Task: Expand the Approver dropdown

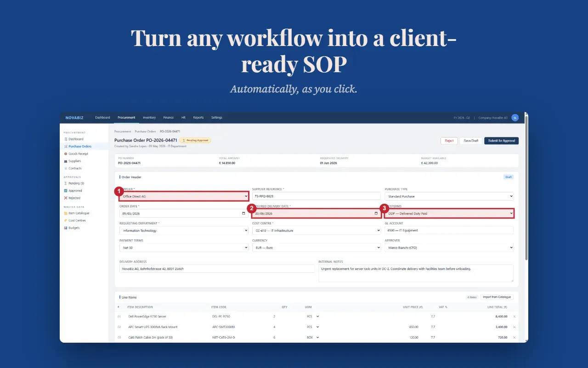Action: click(449, 247)
